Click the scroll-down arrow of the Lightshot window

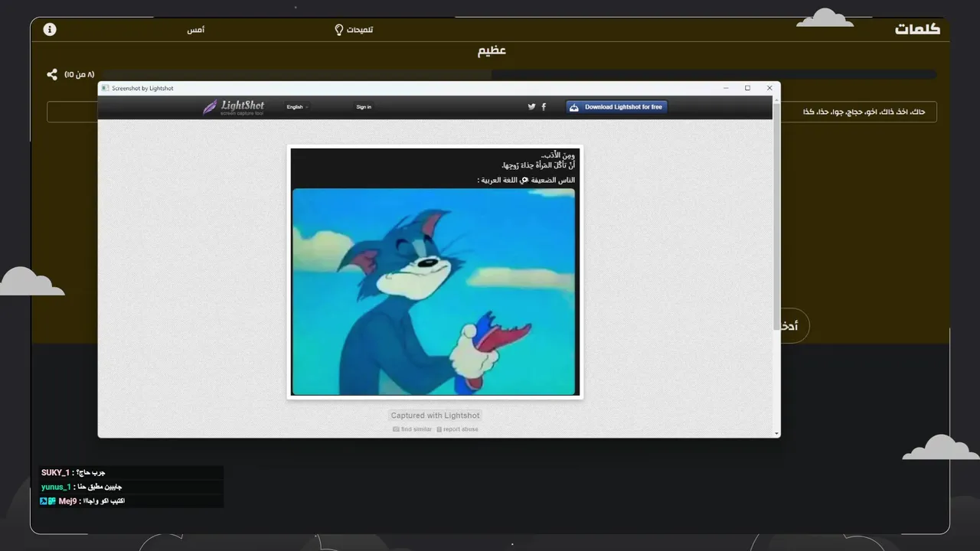click(777, 434)
